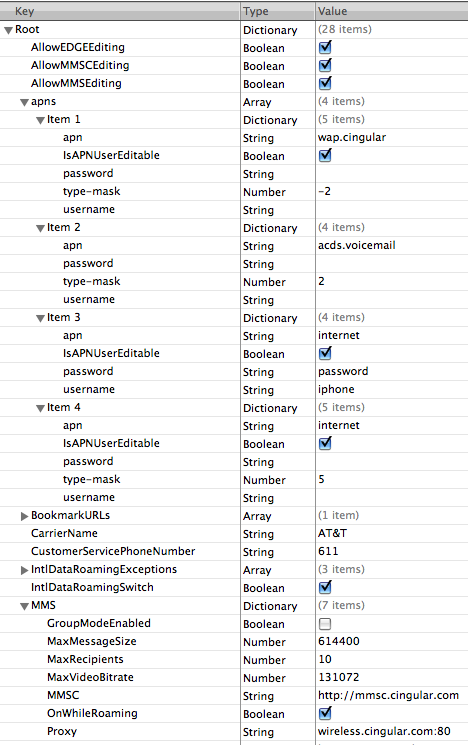
Task: Select the Item 4 apn value internet
Action: 339,425
